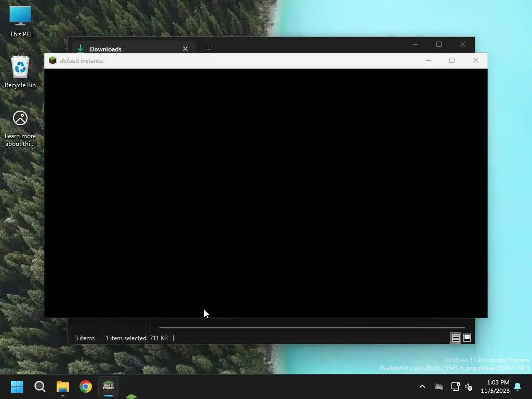532x399 pixels.
Task: Click the MultiMC launcher taskbar icon
Action: tap(109, 387)
